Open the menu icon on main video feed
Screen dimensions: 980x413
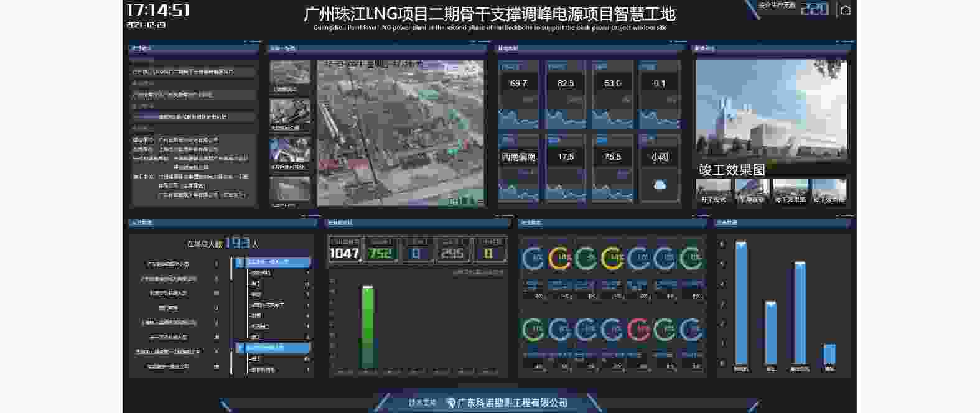point(480,201)
